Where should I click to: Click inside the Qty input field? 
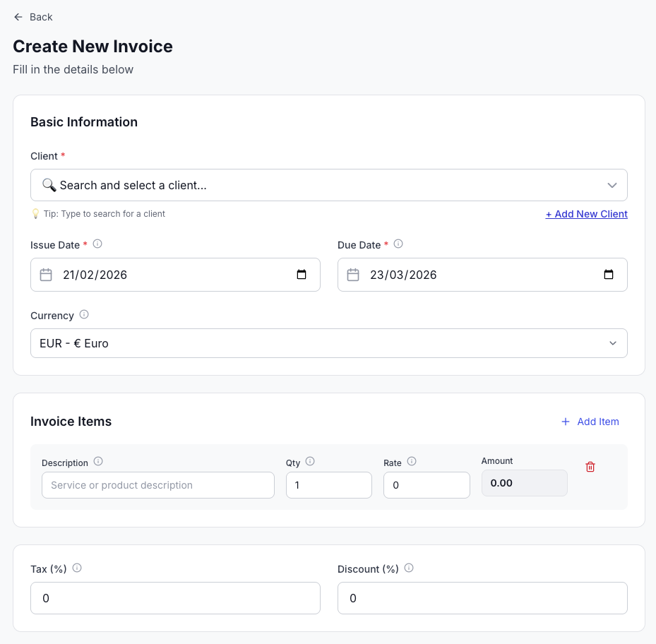[328, 484]
